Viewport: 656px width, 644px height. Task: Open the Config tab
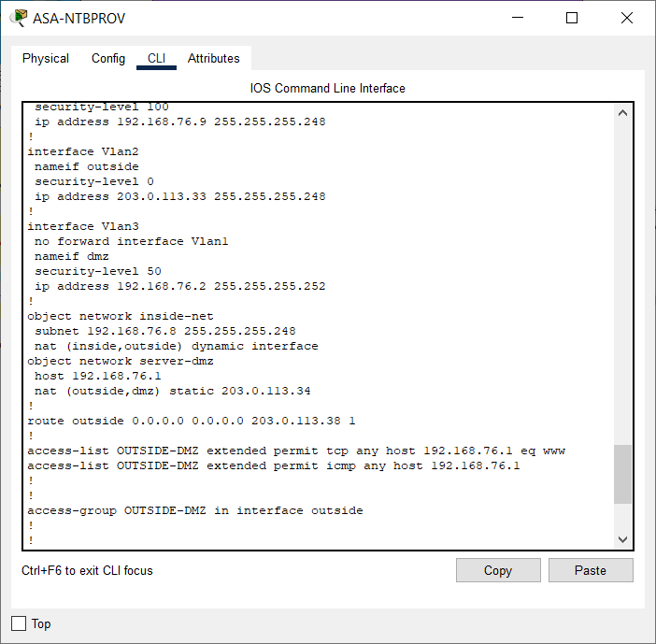pyautogui.click(x=108, y=58)
